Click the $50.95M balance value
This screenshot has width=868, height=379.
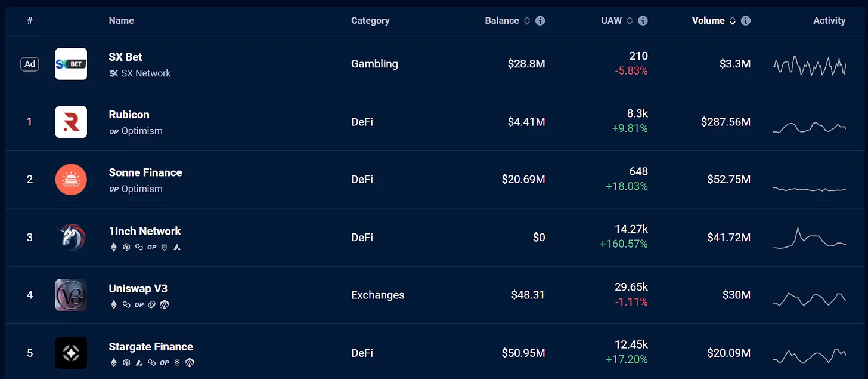pos(523,353)
